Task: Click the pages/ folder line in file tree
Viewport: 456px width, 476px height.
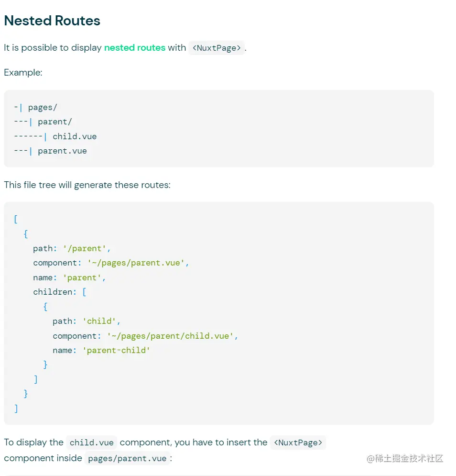Action: coord(35,108)
